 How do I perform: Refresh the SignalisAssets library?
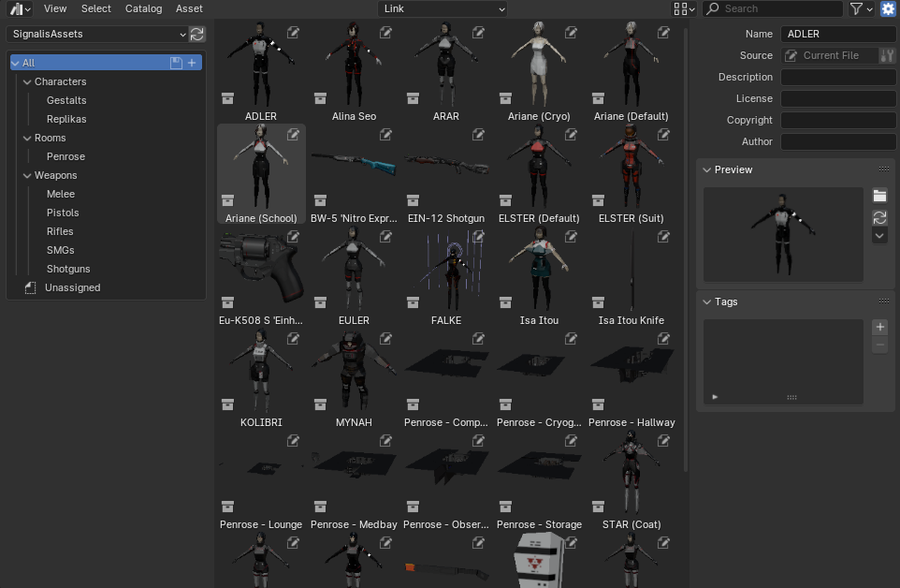tap(197, 34)
